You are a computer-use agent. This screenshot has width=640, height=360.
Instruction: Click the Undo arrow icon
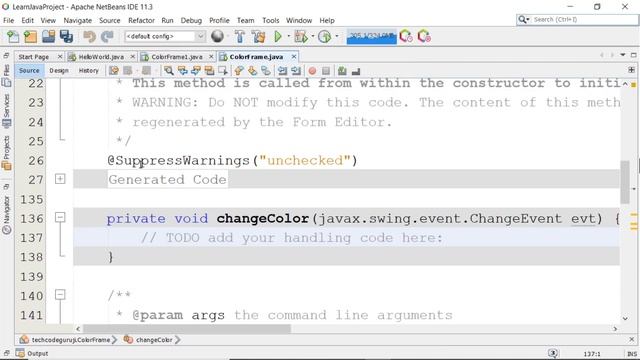coord(89,37)
